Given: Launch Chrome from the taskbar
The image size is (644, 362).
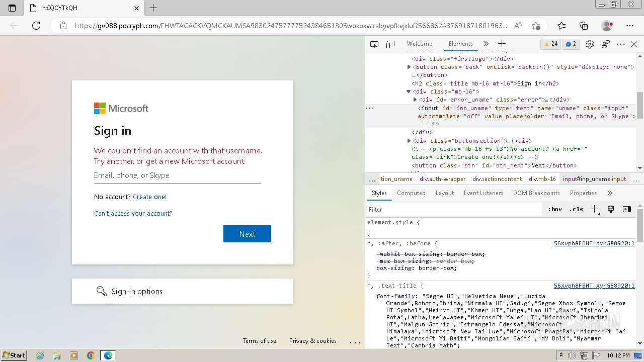Looking at the screenshot, I should coord(91,355).
